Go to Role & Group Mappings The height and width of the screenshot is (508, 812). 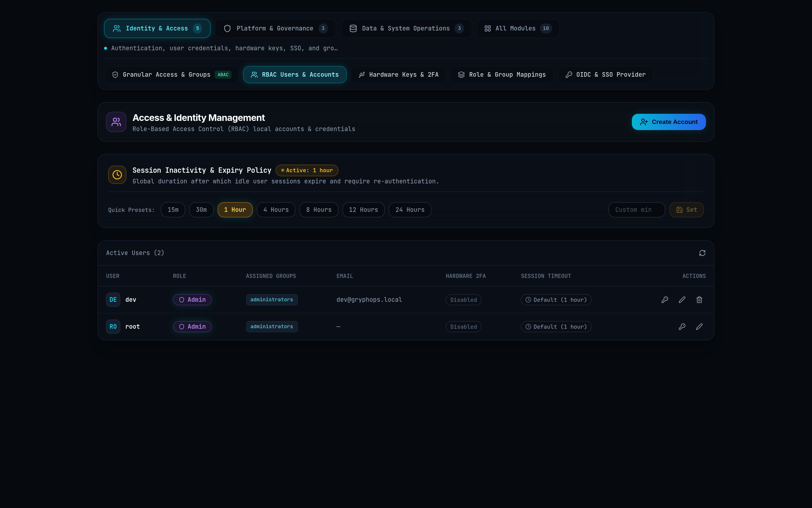[x=502, y=75]
